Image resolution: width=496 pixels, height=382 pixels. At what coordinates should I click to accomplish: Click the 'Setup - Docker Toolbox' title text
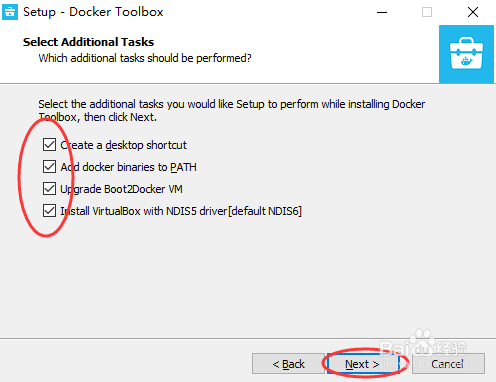tap(93, 12)
